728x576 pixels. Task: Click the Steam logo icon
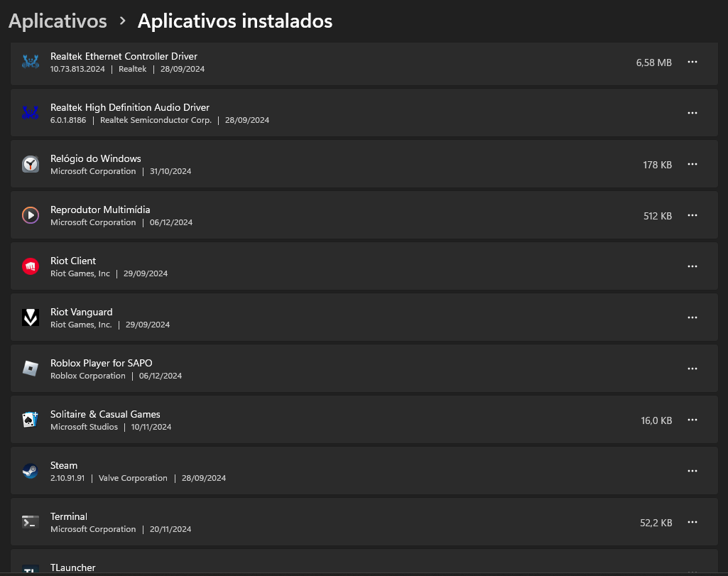pyautogui.click(x=31, y=471)
